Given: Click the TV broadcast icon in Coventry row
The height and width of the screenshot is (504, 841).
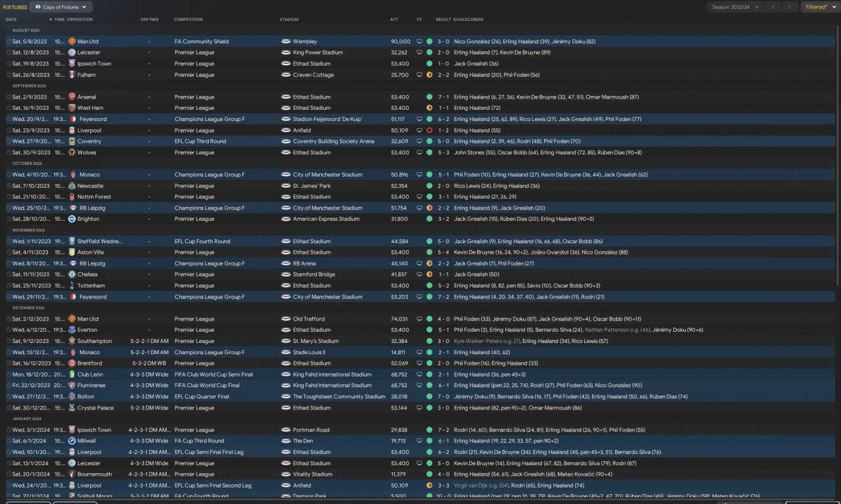Looking at the screenshot, I should [419, 141].
